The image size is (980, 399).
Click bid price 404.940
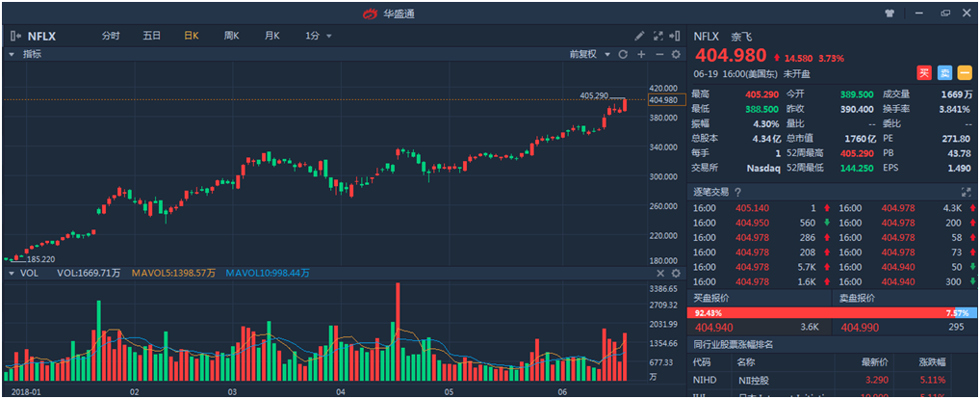pos(714,327)
